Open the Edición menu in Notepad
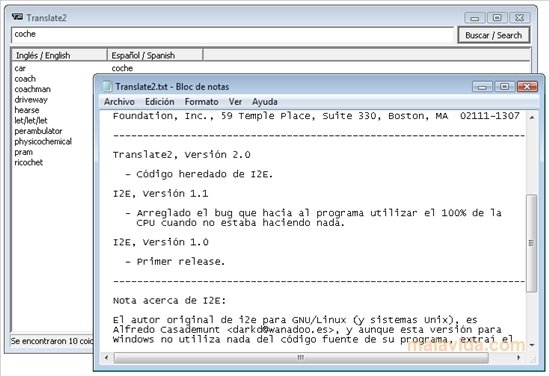Image resolution: width=549 pixels, height=376 pixels. coord(160,102)
